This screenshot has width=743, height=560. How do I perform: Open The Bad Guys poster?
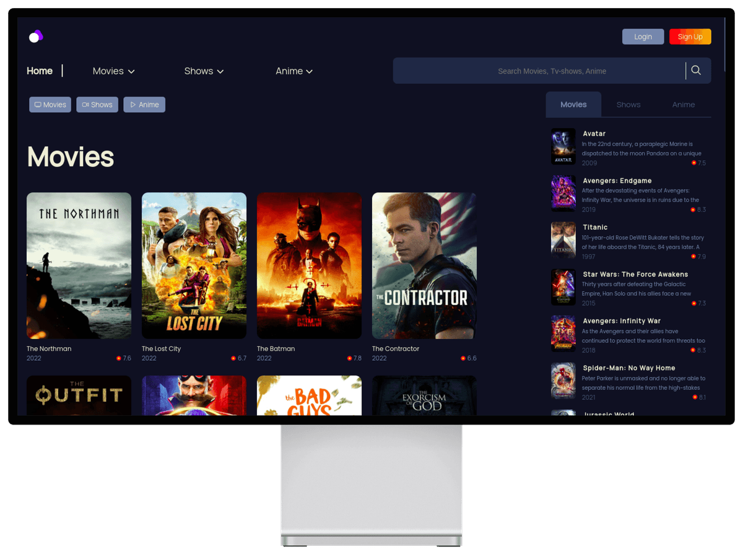tap(309, 395)
